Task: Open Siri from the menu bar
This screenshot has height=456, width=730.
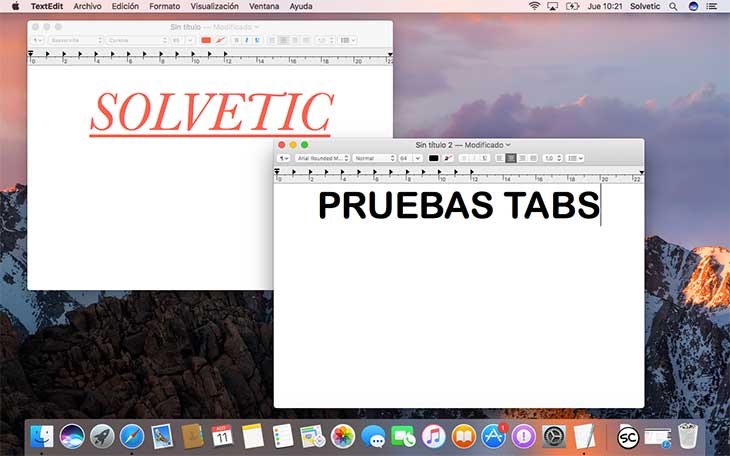Action: 693,6
